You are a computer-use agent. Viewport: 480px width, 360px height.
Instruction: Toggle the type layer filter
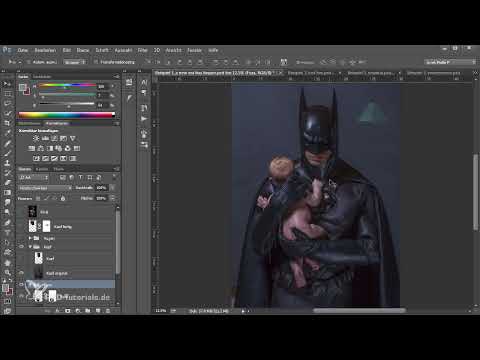(x=81, y=178)
